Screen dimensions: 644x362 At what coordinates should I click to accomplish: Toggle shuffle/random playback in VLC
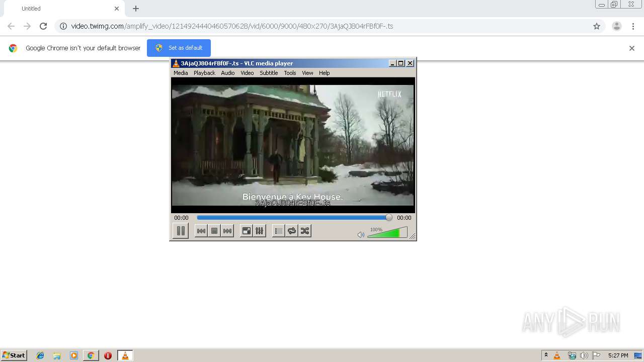pyautogui.click(x=305, y=231)
